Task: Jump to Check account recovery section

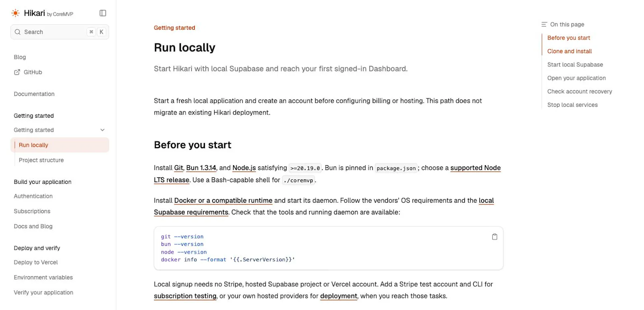Action: (x=580, y=92)
